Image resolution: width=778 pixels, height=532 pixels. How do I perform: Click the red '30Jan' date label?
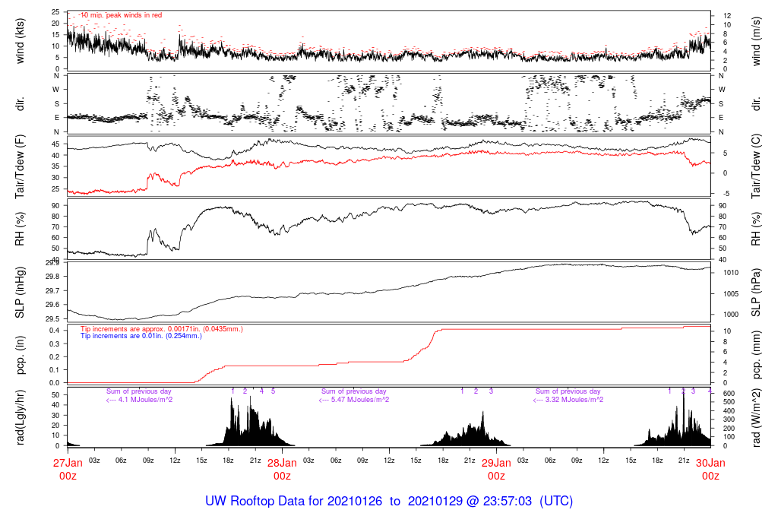[710, 463]
